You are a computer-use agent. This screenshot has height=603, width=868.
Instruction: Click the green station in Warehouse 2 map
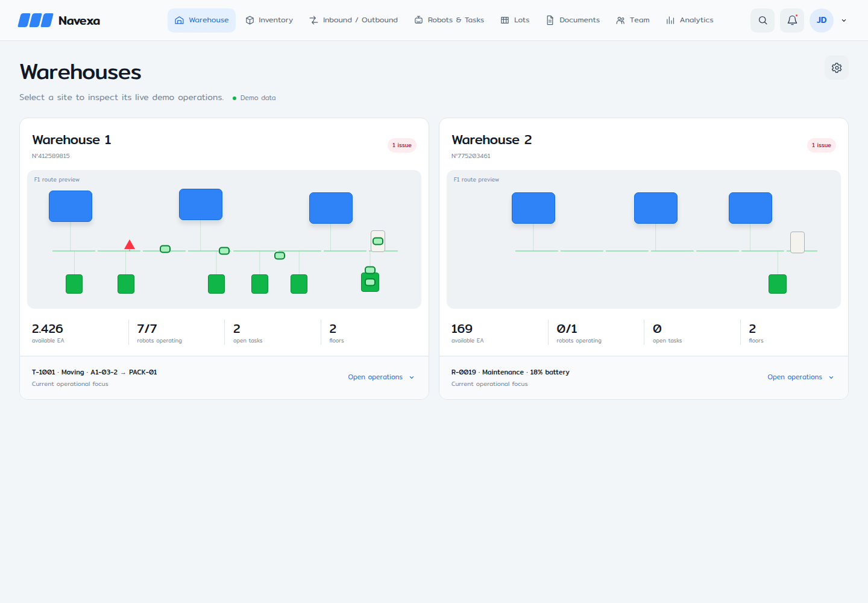point(778,284)
